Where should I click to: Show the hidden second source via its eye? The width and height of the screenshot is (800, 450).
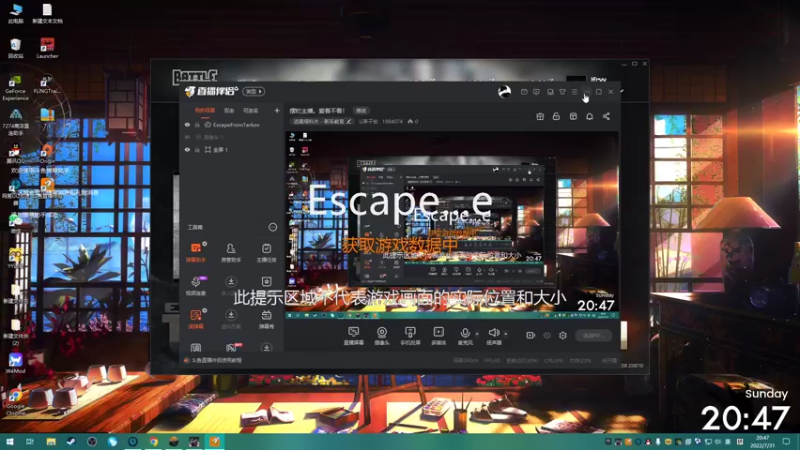click(187, 137)
